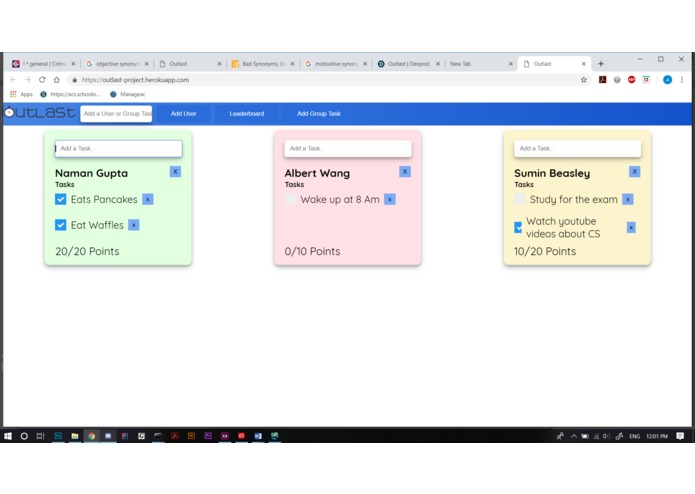Image resolution: width=695 pixels, height=494 pixels.
Task: Click the browser address bar URL
Action: coord(135,80)
